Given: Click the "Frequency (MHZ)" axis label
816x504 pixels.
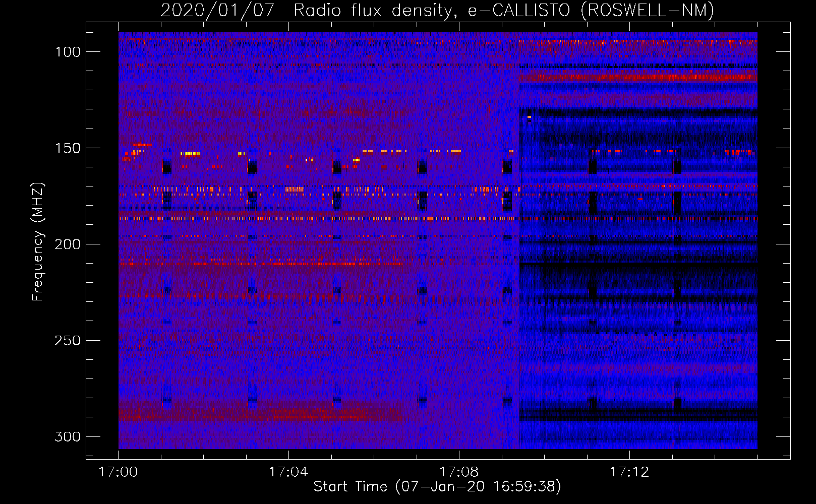Looking at the screenshot, I should 38,242.
